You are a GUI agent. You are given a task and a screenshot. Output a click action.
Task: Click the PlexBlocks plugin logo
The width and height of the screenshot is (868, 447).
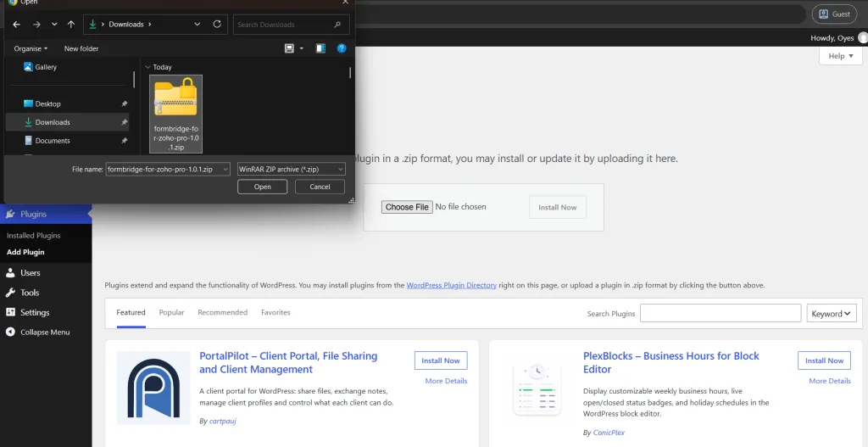537,387
